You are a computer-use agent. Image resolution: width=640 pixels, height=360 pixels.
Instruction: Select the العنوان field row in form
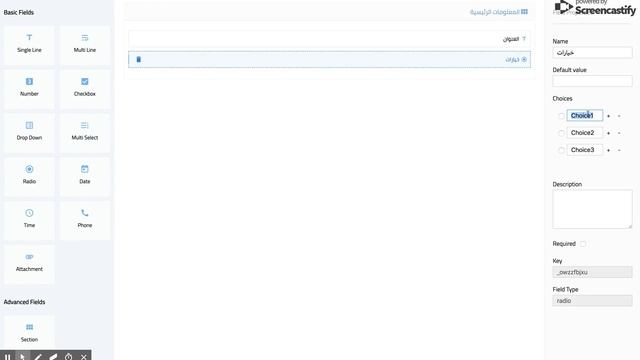coord(329,39)
